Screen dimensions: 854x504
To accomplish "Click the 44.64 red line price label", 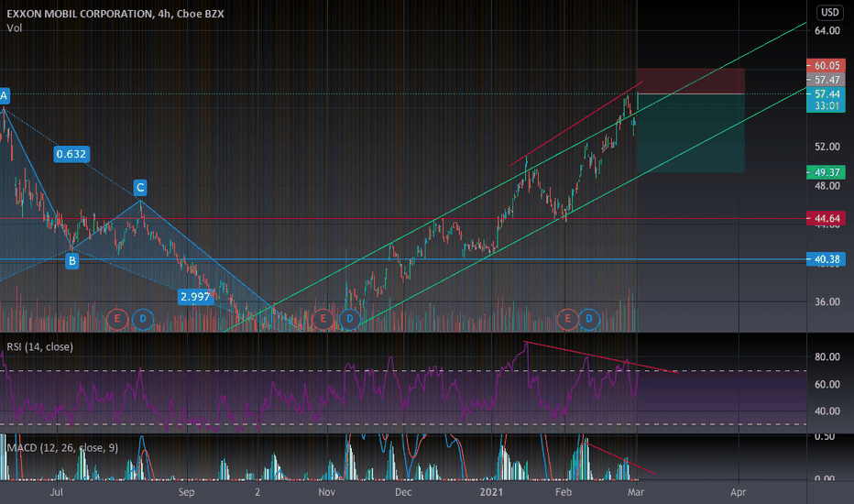I will click(826, 218).
